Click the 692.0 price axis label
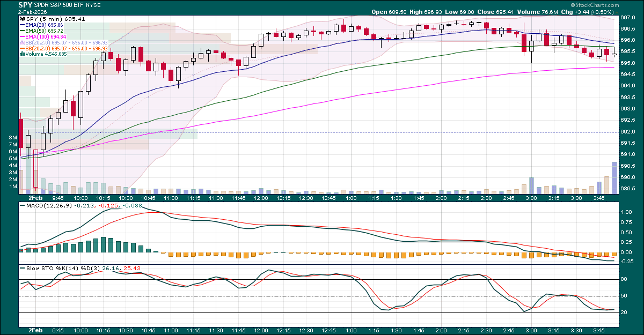 coord(627,132)
